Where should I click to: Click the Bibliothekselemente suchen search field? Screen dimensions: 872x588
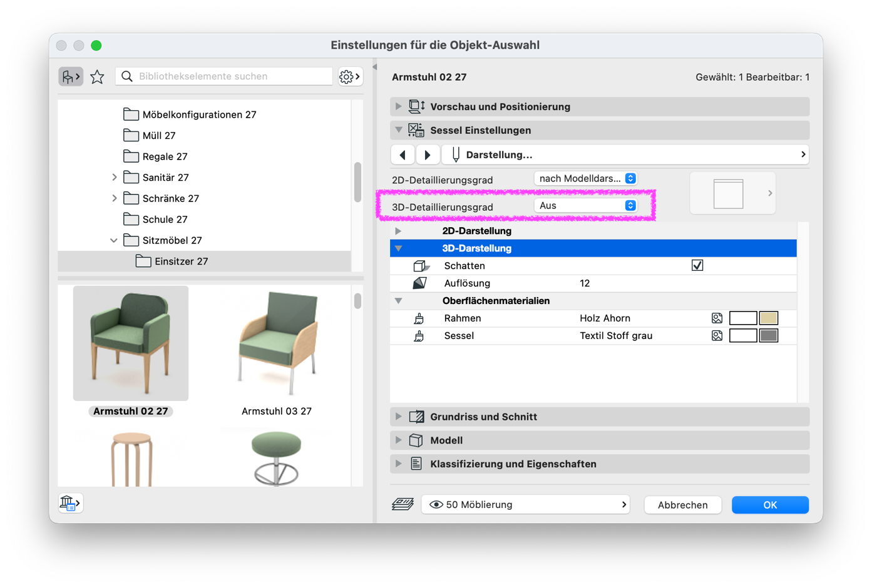(x=224, y=76)
